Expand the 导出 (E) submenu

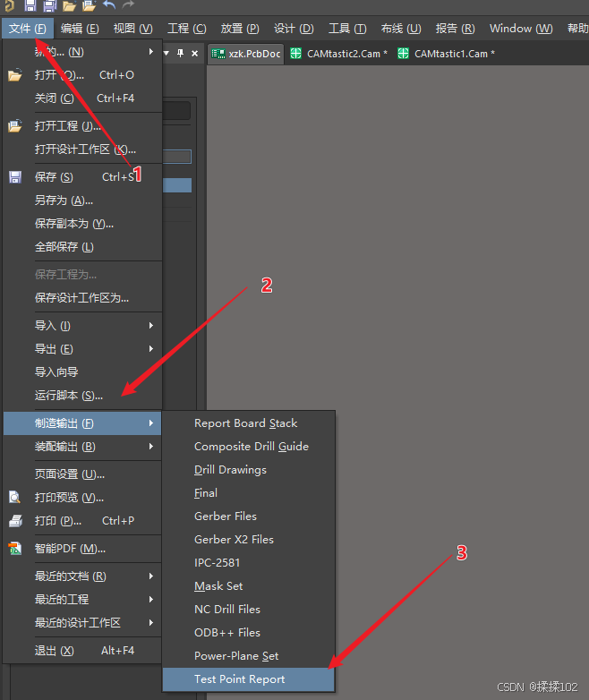(x=82, y=349)
